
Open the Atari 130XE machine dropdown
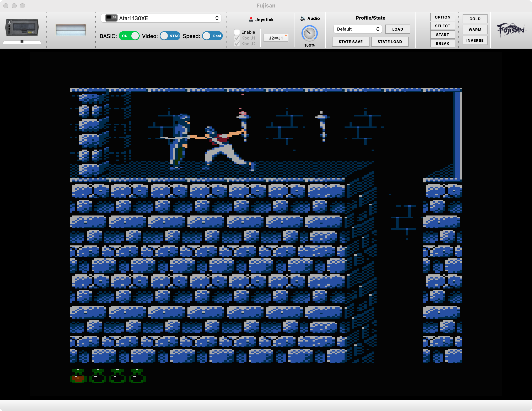coord(161,18)
